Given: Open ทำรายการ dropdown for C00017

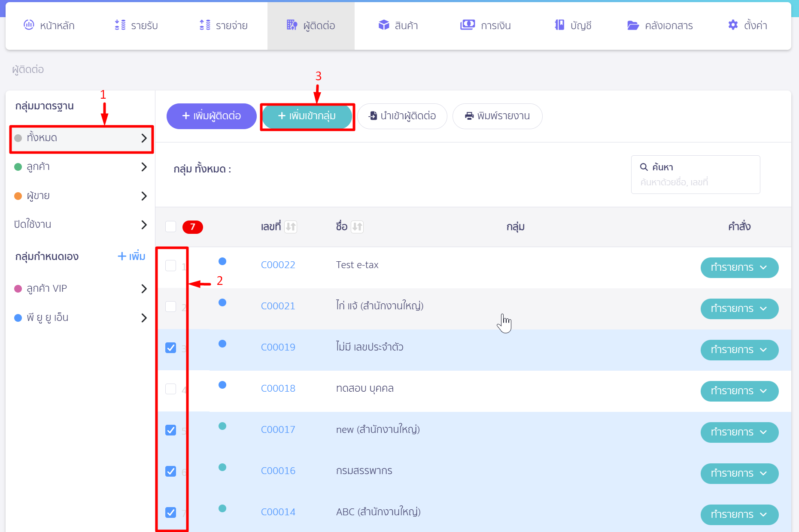Looking at the screenshot, I should [x=739, y=432].
